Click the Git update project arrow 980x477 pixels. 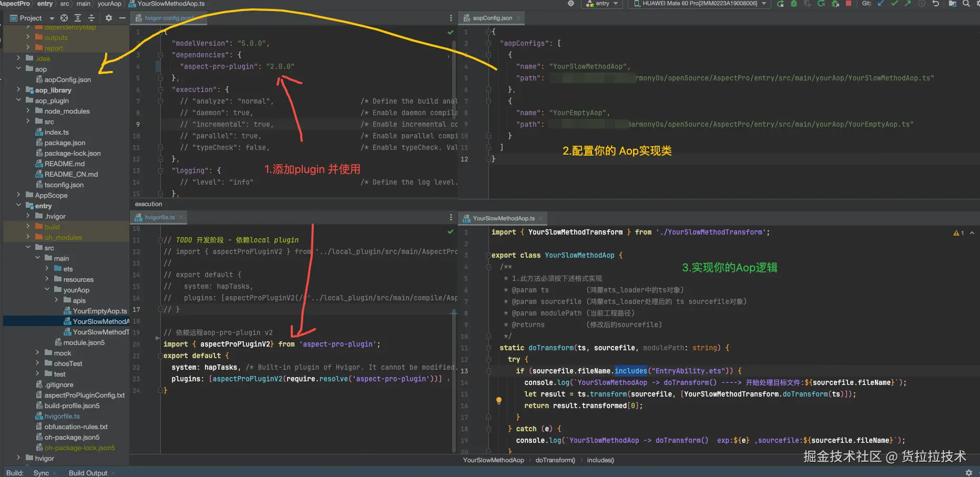tap(881, 4)
